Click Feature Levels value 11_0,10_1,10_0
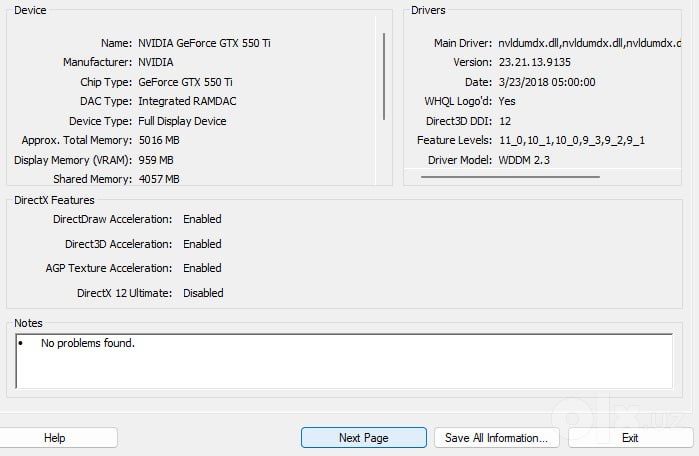Image resolution: width=699 pixels, height=456 pixels. coord(572,140)
